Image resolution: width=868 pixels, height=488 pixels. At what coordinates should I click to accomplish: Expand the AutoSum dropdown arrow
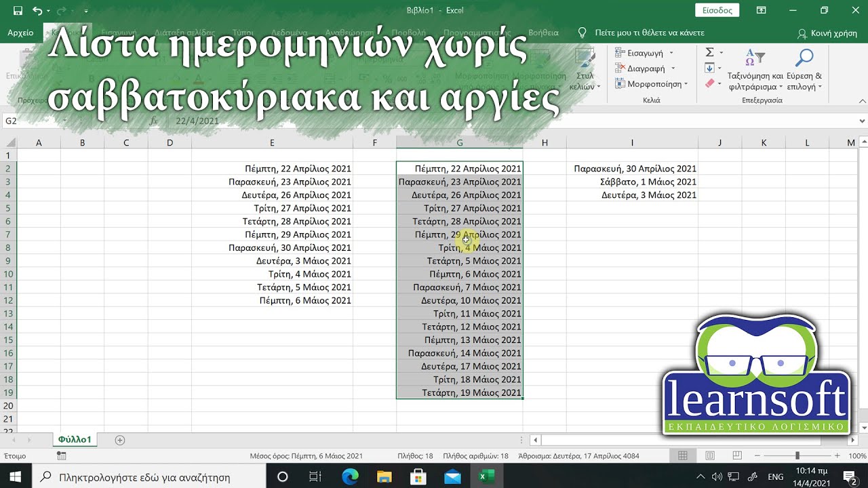(x=722, y=53)
